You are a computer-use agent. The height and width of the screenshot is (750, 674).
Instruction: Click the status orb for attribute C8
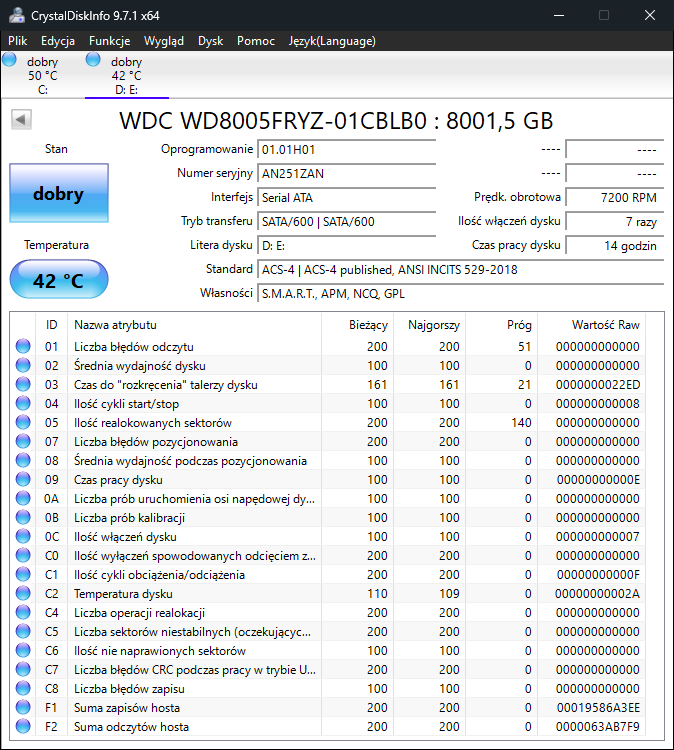[x=23, y=688]
